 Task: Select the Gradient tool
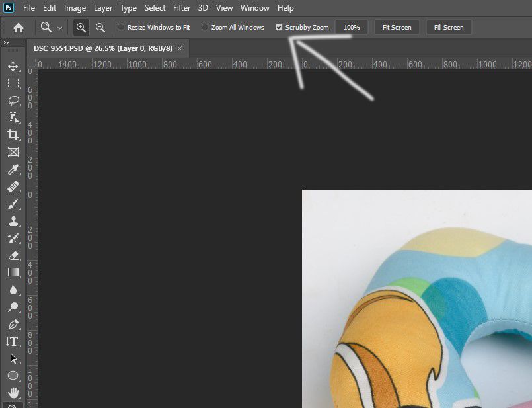pos(13,272)
